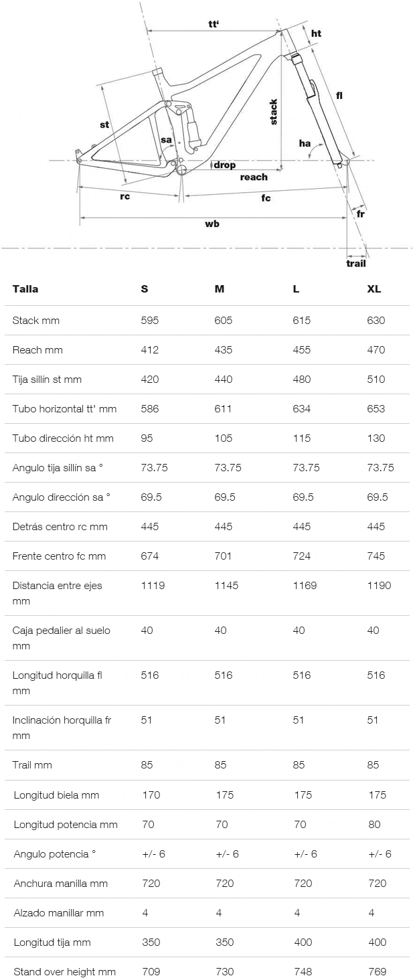Click the 769 stand over height value
415x980 pixels.
378,972
